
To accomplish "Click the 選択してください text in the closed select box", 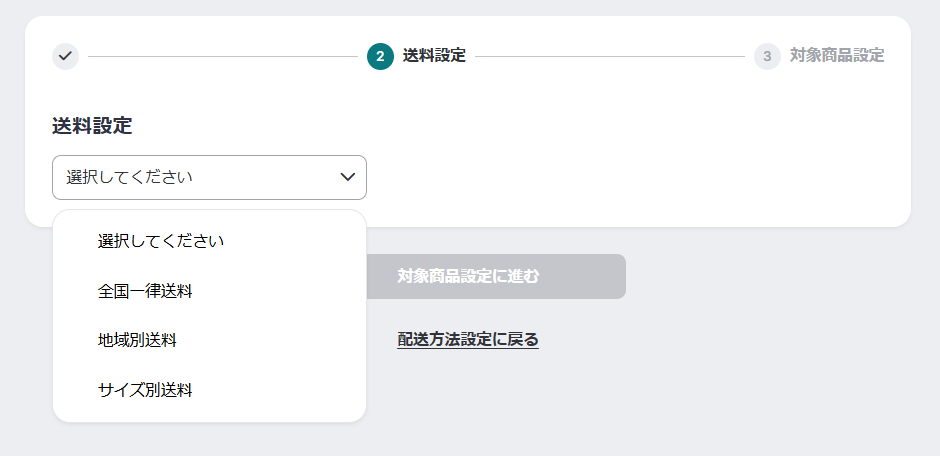I will point(129,177).
